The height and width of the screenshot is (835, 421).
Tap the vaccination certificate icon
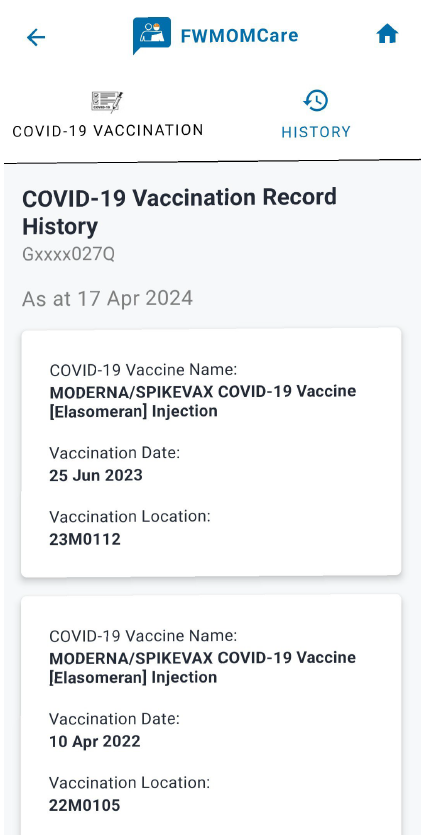[107, 101]
